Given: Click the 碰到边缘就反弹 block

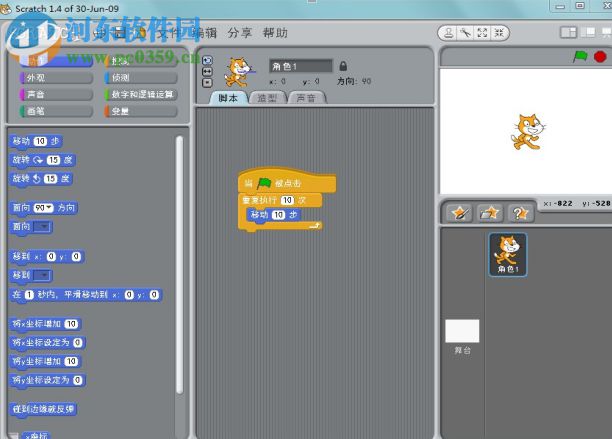Looking at the screenshot, I should click(43, 409).
